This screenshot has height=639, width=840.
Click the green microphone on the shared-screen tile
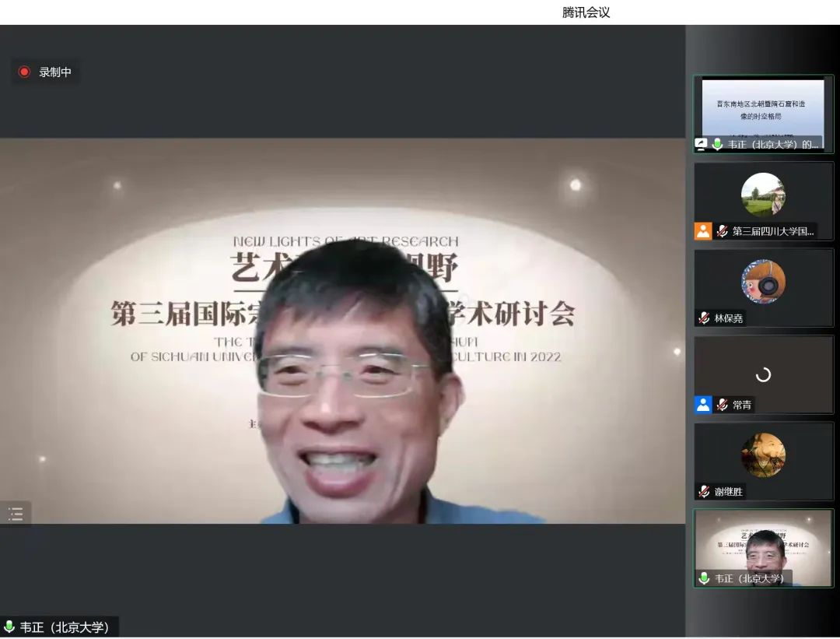click(x=717, y=144)
